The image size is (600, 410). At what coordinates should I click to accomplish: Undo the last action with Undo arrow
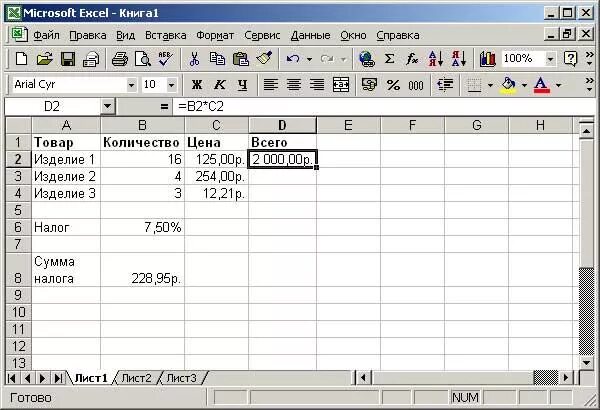pyautogui.click(x=293, y=59)
